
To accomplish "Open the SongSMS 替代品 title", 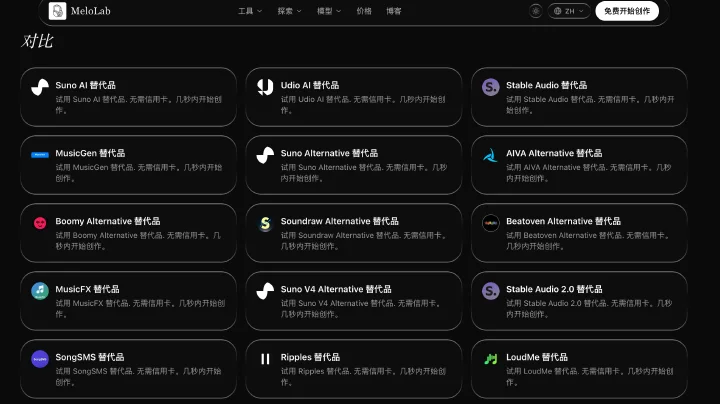I will tap(90, 357).
